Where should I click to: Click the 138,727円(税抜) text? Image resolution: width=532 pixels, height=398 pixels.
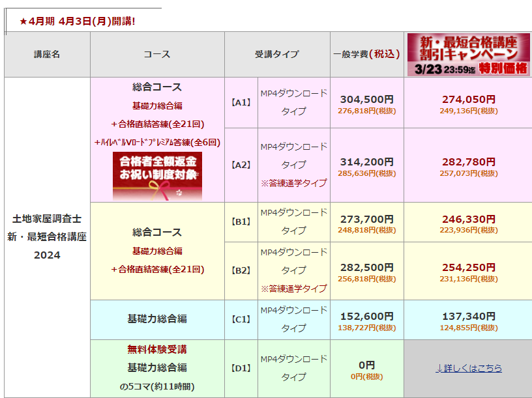click(367, 328)
